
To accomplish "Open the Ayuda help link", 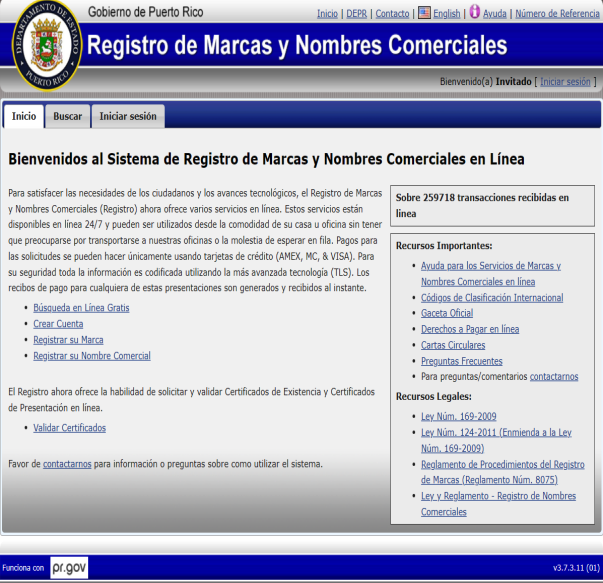I will [x=495, y=13].
